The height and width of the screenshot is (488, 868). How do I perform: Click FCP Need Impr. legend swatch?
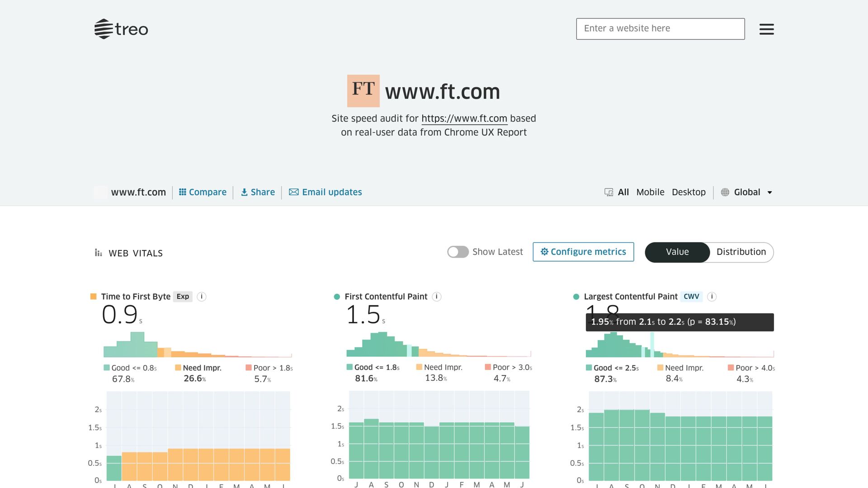tap(419, 367)
